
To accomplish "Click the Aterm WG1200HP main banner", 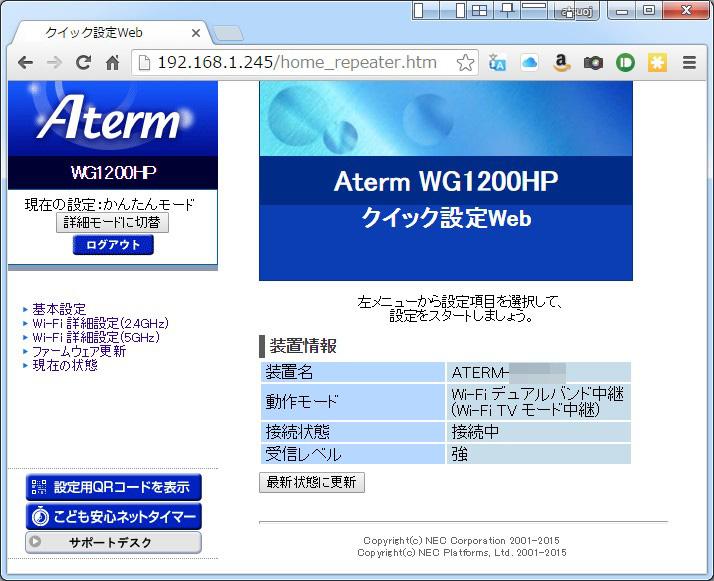I will (446, 181).
